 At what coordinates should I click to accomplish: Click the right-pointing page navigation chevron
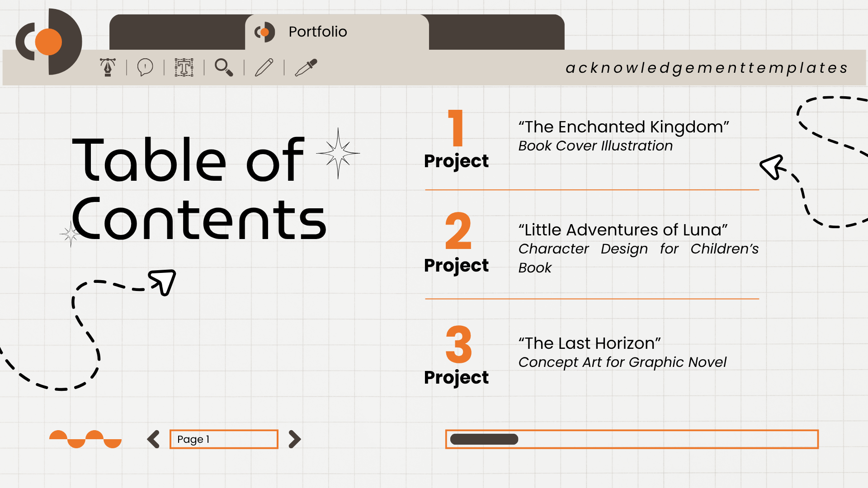click(x=294, y=439)
